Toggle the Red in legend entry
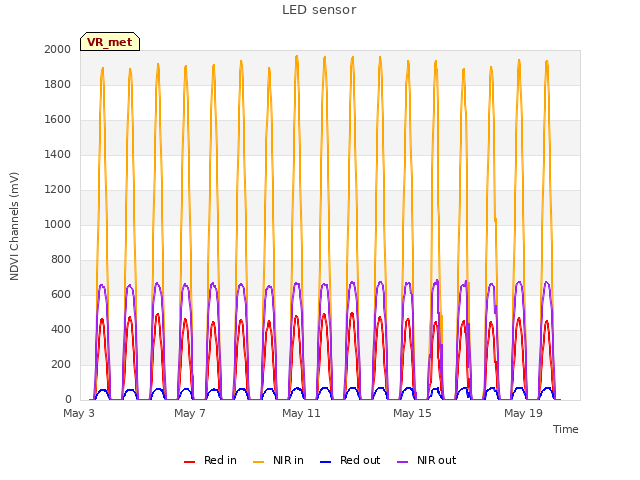Viewport: 640px width, 480px height. coord(210,460)
